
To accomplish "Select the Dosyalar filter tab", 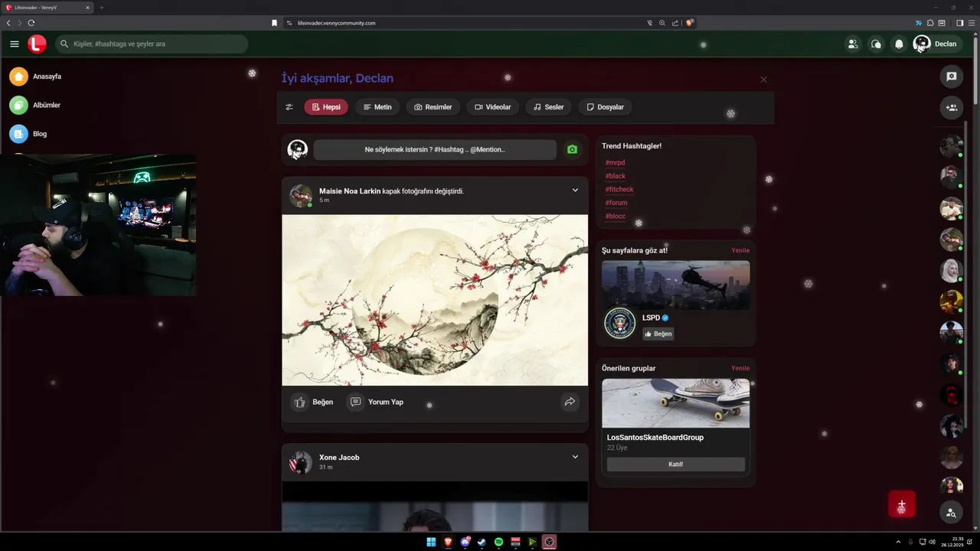I will pos(605,107).
